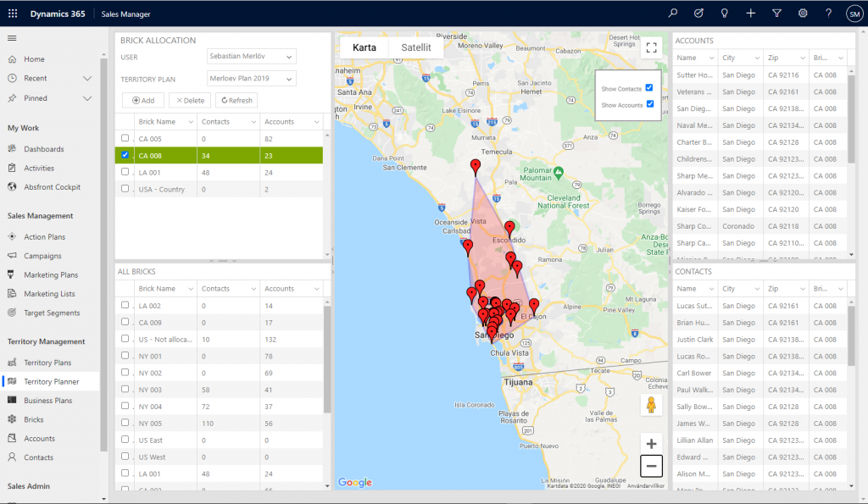This screenshot has width=868, height=504.
Task: Open Territory Planner in sidebar
Action: pos(52,382)
